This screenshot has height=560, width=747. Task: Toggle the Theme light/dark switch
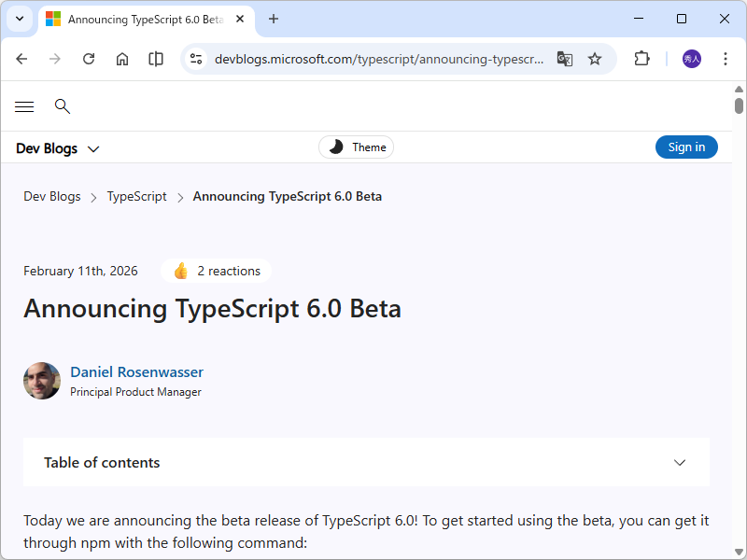point(357,147)
